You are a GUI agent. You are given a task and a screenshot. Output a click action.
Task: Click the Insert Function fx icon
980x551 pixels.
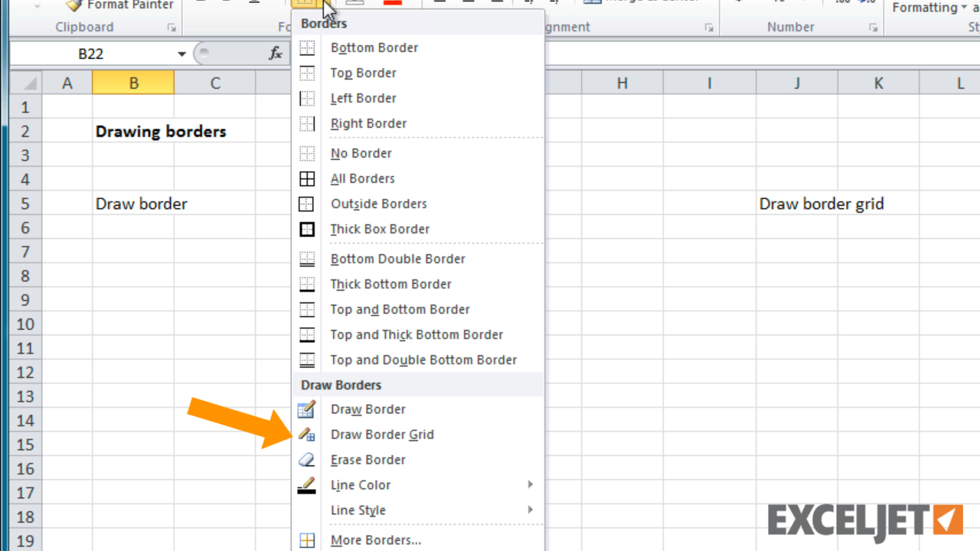tap(276, 54)
